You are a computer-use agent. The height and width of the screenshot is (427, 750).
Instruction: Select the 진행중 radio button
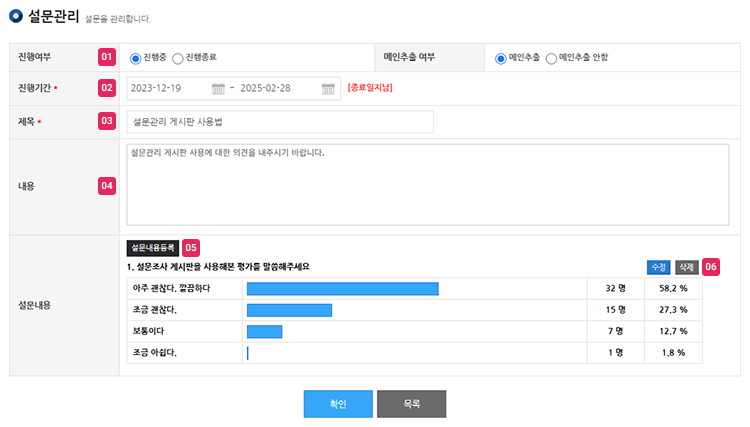coord(135,58)
